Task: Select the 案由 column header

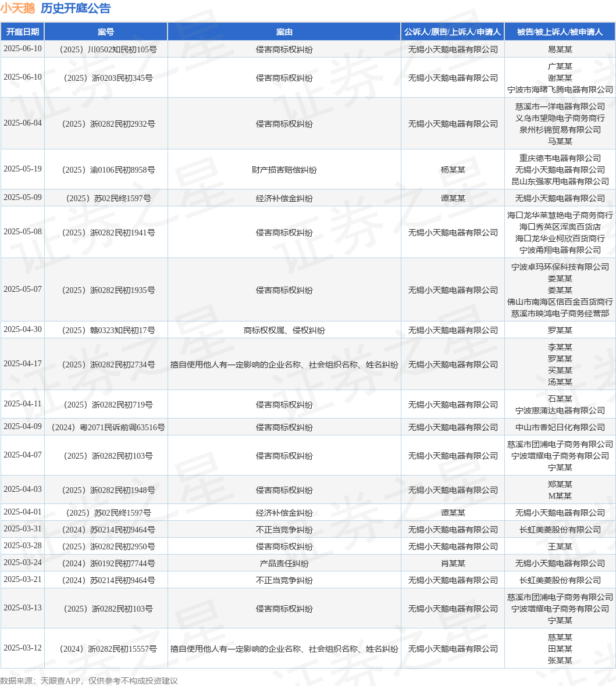Action: (x=284, y=32)
